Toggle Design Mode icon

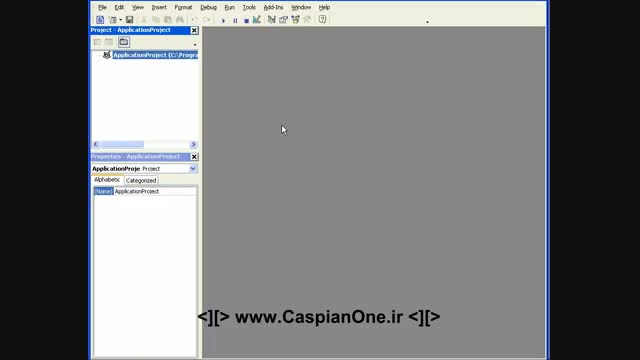tap(257, 19)
